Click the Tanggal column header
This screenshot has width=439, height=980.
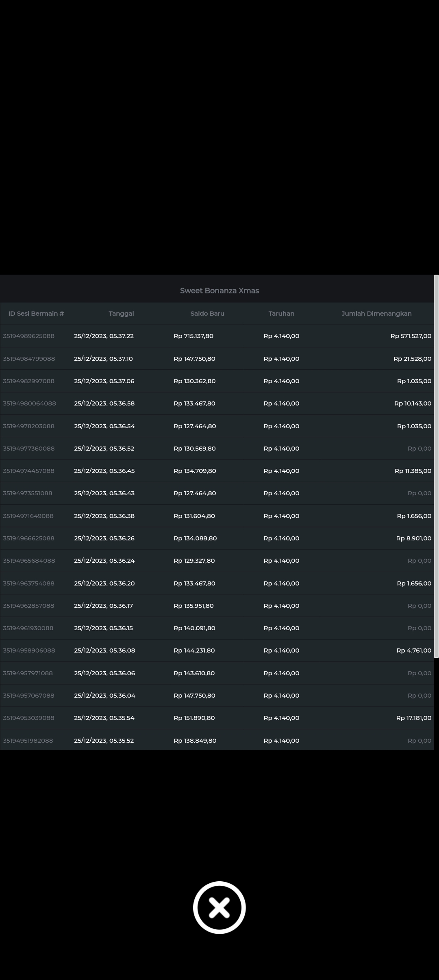[x=121, y=313]
